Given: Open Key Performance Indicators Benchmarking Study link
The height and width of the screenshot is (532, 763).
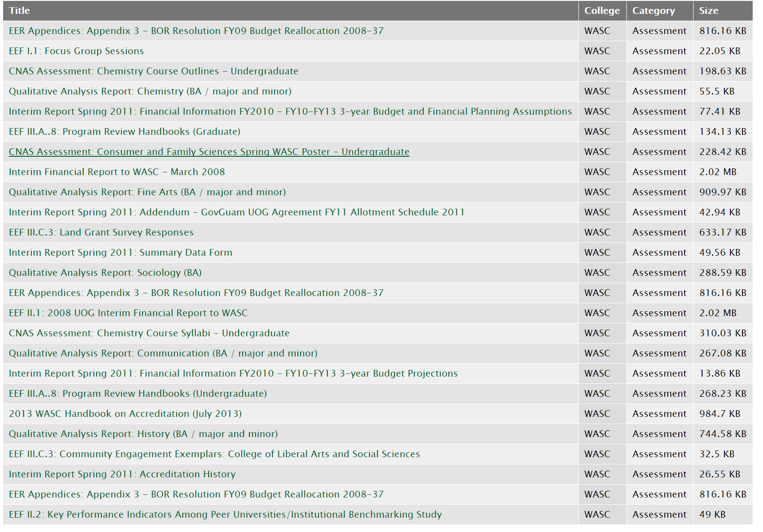Looking at the screenshot, I should pyautogui.click(x=225, y=515).
